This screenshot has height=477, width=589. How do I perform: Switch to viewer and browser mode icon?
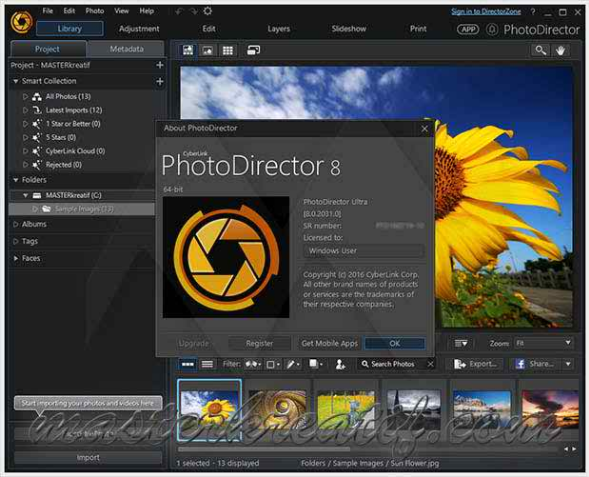tap(188, 50)
